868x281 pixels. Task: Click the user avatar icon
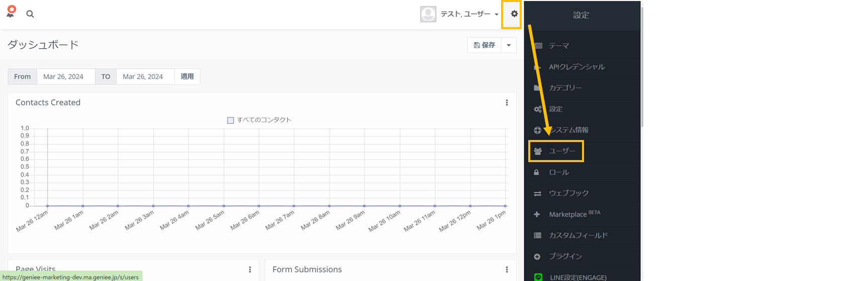pos(428,14)
